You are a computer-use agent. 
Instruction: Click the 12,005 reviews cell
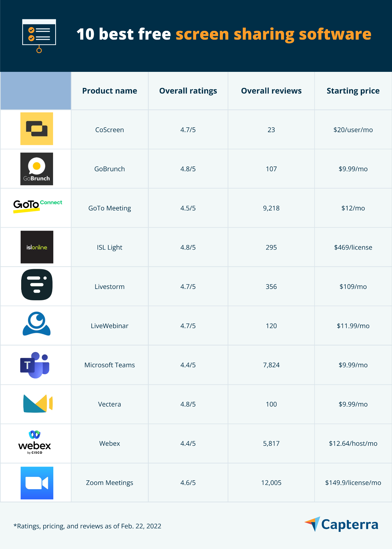point(271,483)
